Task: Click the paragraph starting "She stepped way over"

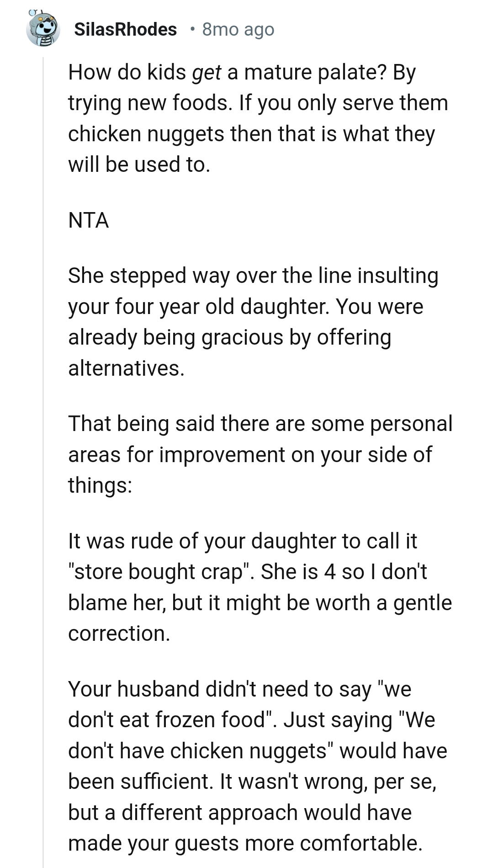Action: click(x=253, y=322)
